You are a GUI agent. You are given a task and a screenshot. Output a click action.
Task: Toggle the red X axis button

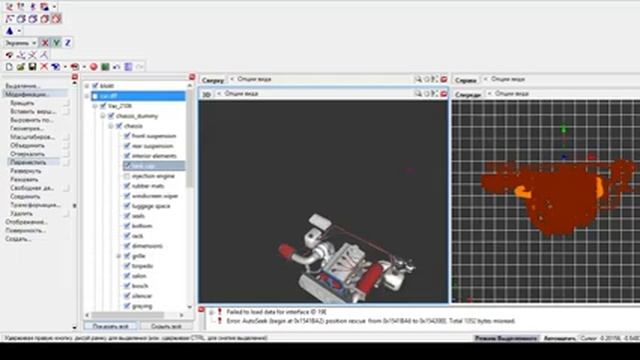(45, 43)
